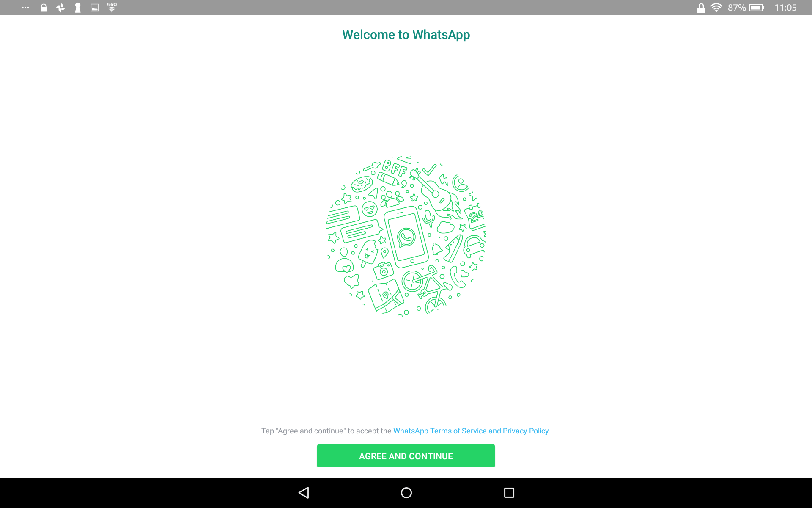
Task: Tap the pinwheel notification icon
Action: pyautogui.click(x=61, y=8)
